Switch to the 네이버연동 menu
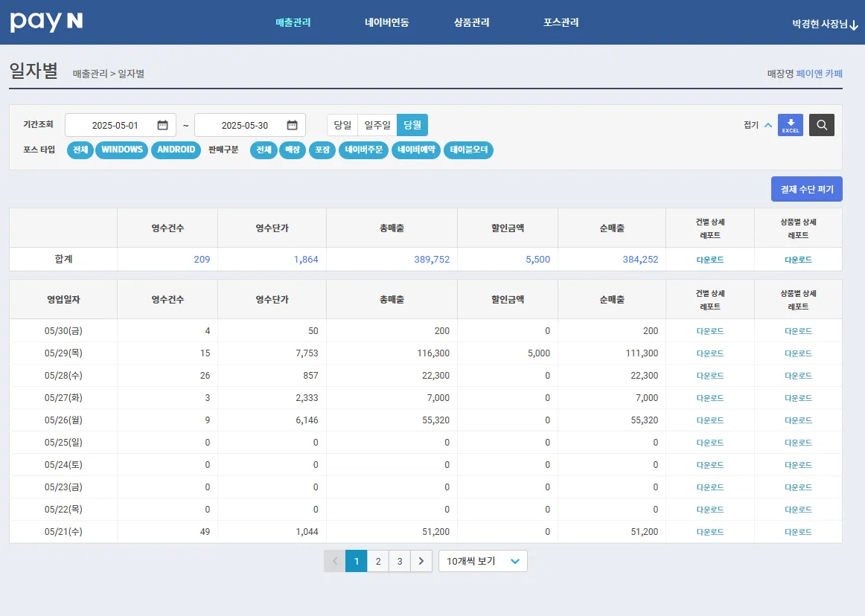The width and height of the screenshot is (865, 616). (386, 22)
